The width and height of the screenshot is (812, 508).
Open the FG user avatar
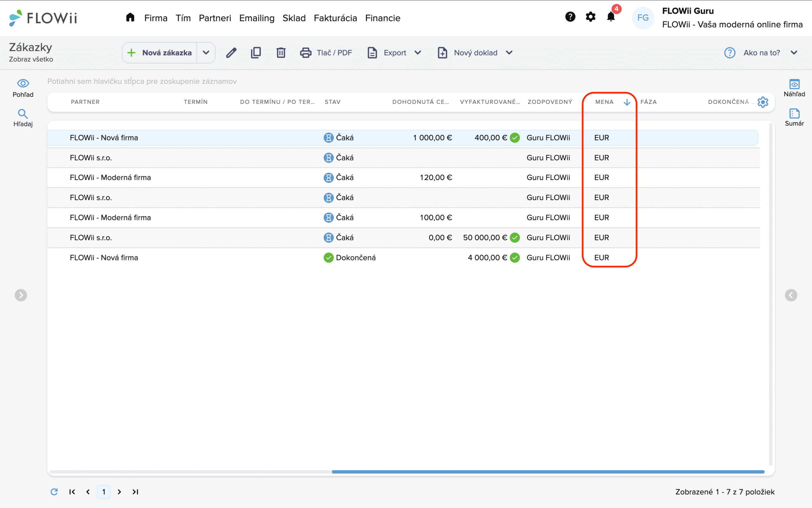click(643, 18)
